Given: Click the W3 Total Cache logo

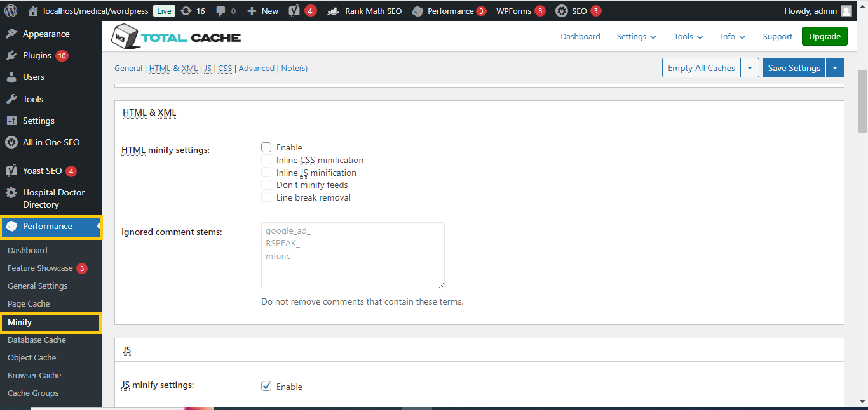Looking at the screenshot, I should (x=176, y=37).
